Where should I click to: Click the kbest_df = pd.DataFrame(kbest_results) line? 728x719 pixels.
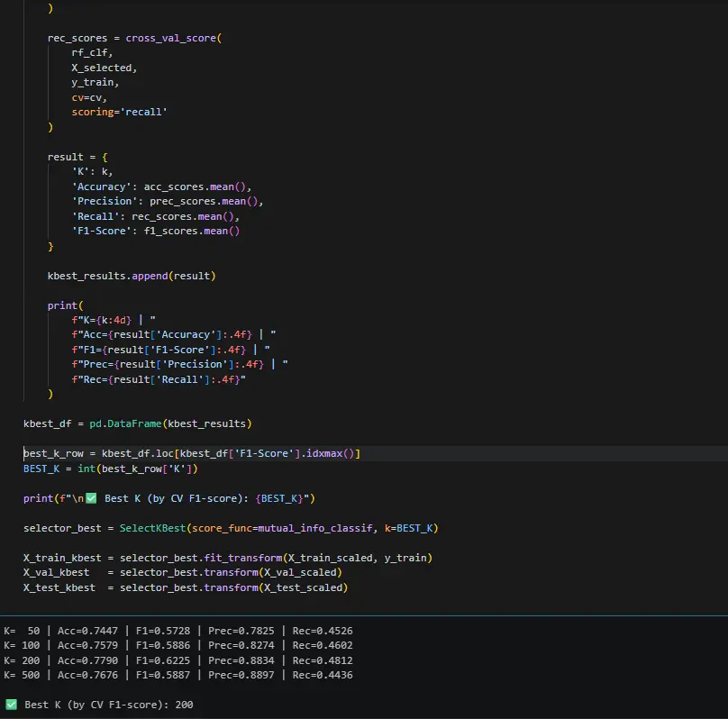pos(138,423)
